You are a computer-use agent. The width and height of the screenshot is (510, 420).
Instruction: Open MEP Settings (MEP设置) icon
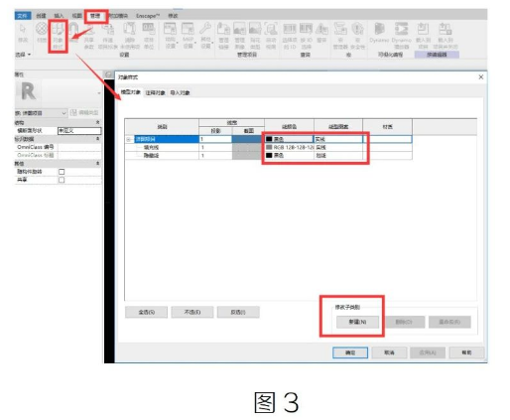(x=188, y=36)
